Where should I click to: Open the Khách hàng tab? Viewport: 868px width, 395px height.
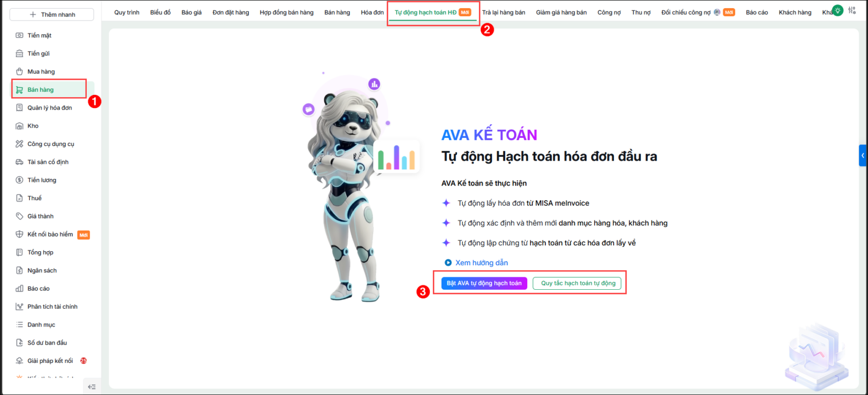(795, 12)
